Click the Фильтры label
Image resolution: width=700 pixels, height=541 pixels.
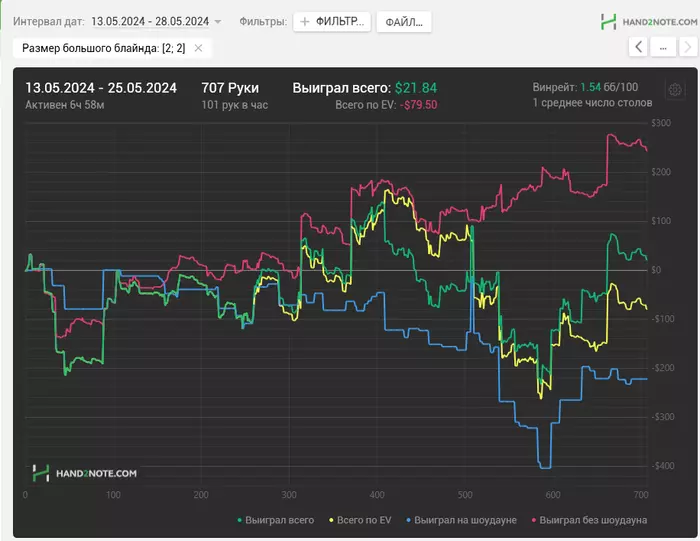[263, 21]
